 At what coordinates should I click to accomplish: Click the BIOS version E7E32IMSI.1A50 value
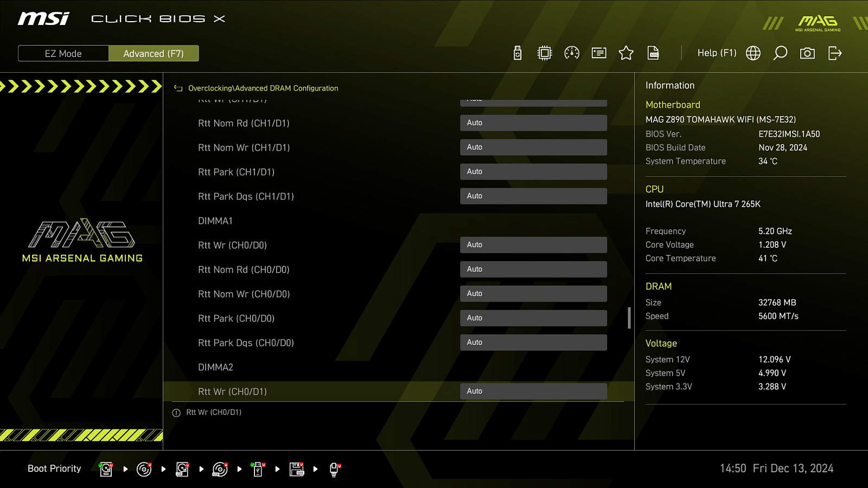789,134
